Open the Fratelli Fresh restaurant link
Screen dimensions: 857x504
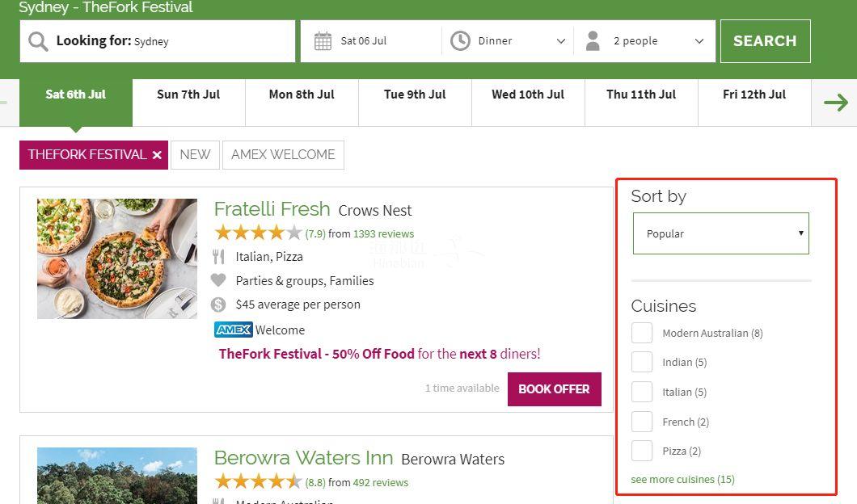[x=272, y=209]
